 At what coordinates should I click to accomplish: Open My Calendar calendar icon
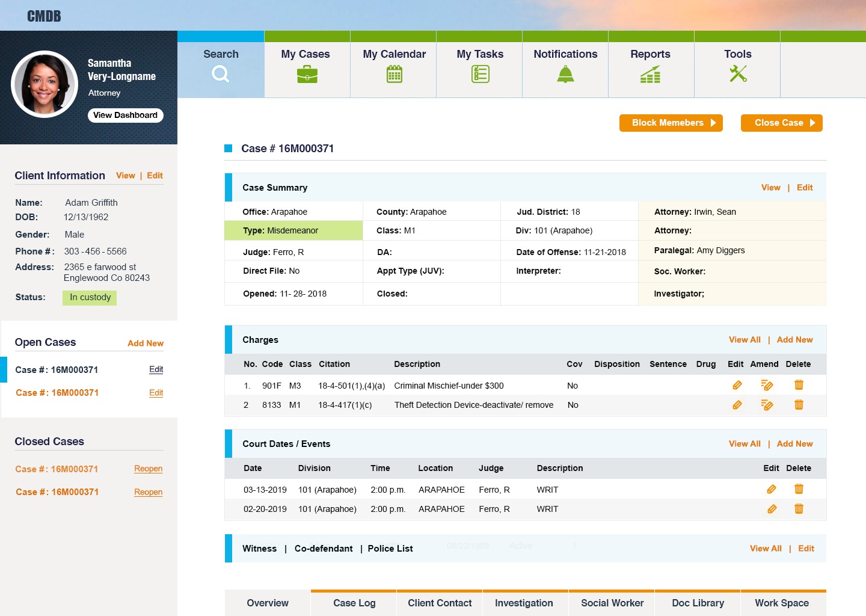point(395,75)
